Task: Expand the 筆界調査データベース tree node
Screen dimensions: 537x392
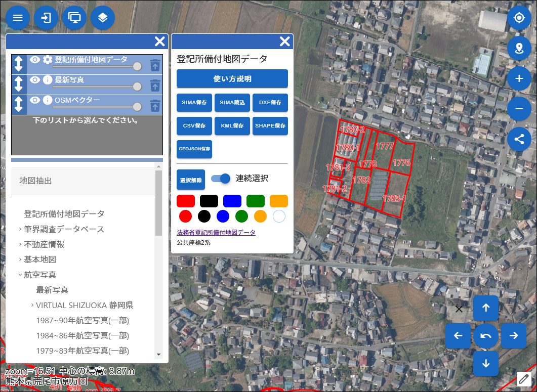Action: click(x=20, y=229)
